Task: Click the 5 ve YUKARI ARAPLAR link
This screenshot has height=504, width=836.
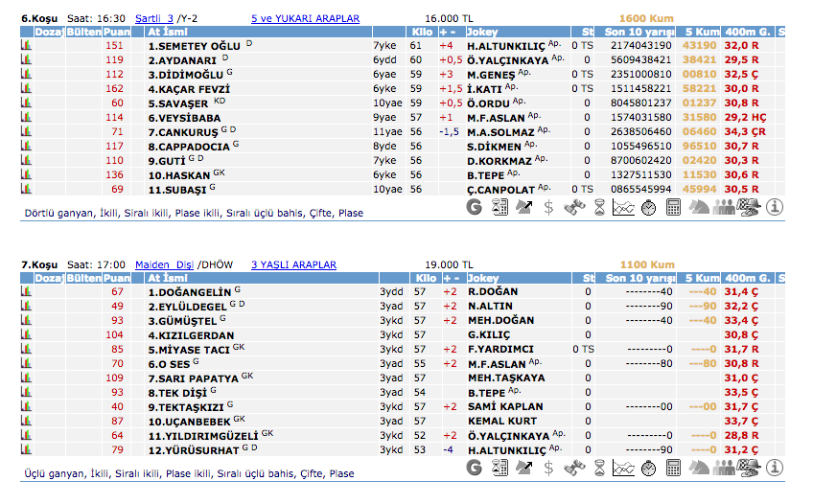Action: (305, 18)
